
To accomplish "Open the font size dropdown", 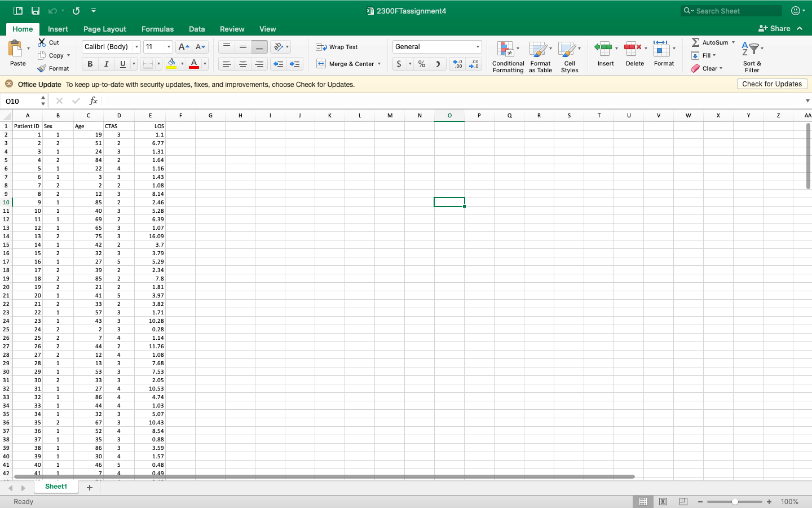I will click(169, 47).
